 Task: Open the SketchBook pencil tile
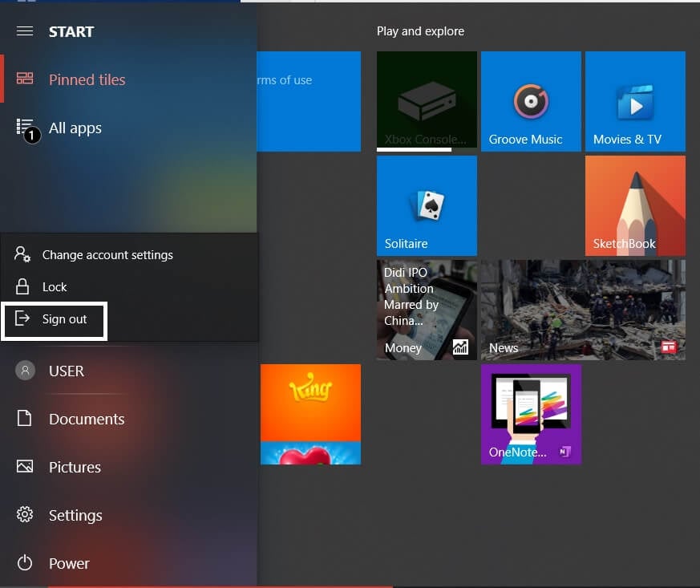(635, 206)
